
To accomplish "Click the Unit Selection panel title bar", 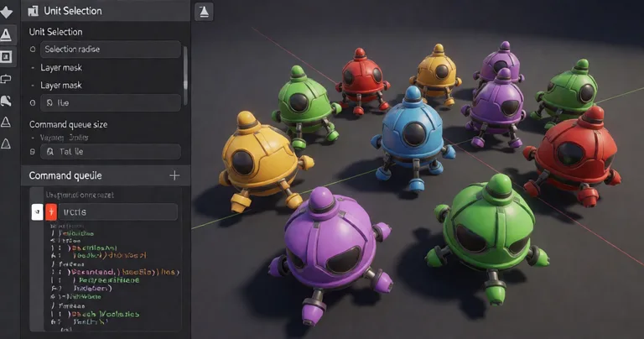I will (106, 11).
